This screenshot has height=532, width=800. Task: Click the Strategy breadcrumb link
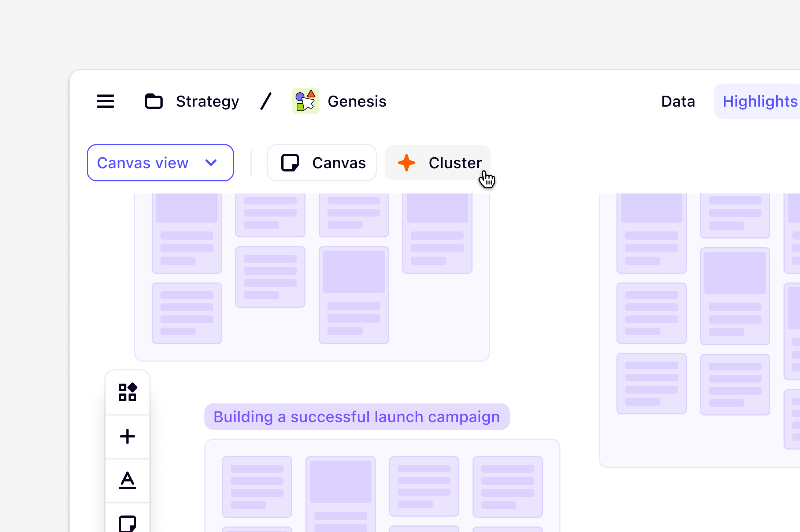pyautogui.click(x=207, y=101)
